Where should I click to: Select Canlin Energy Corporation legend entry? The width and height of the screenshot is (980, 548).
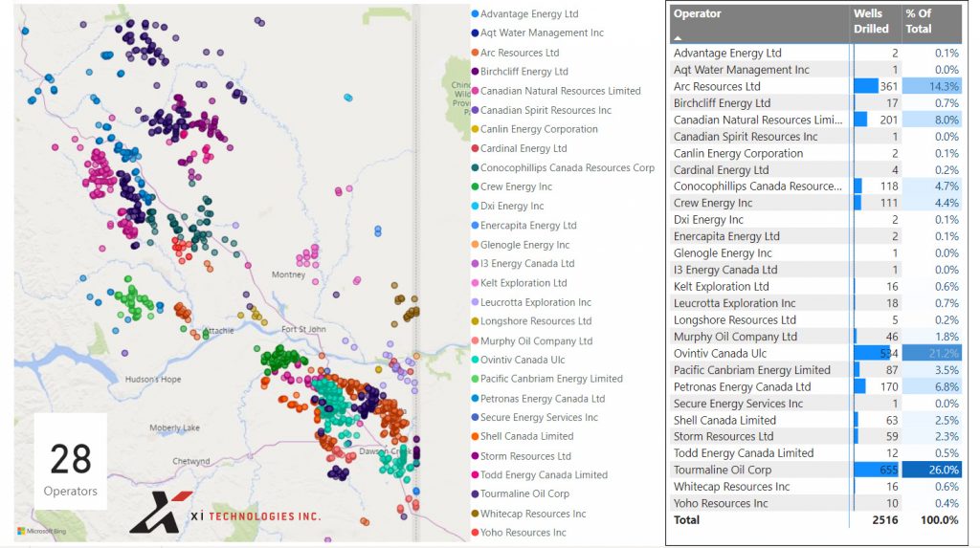click(534, 129)
